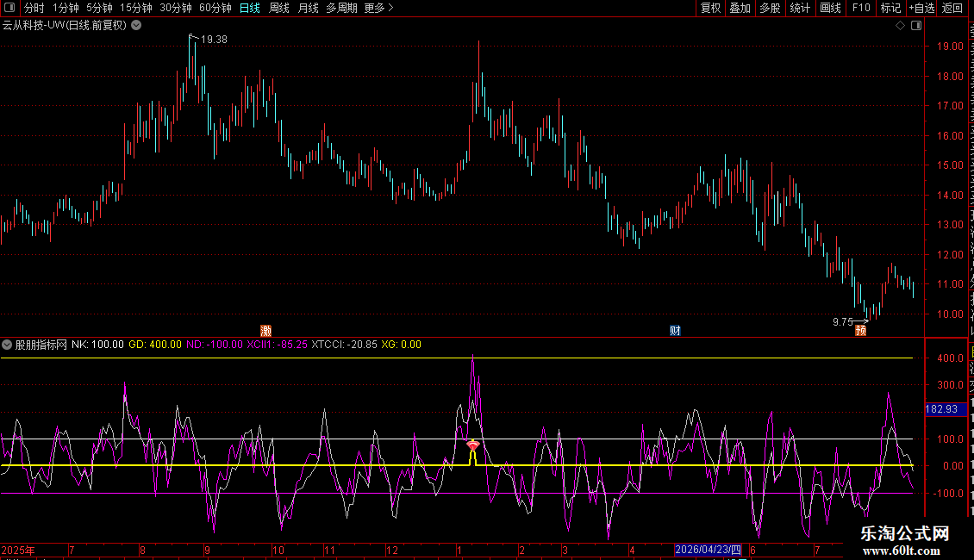This screenshot has height=560, width=974.
Task: Click the 激 event marker on chart
Action: click(x=265, y=330)
